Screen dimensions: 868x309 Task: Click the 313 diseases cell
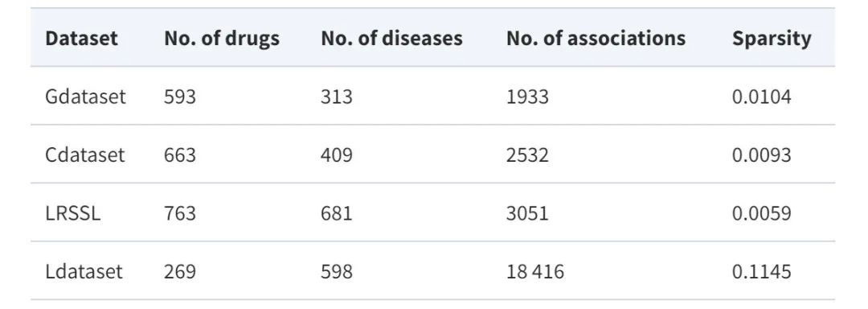click(336, 97)
